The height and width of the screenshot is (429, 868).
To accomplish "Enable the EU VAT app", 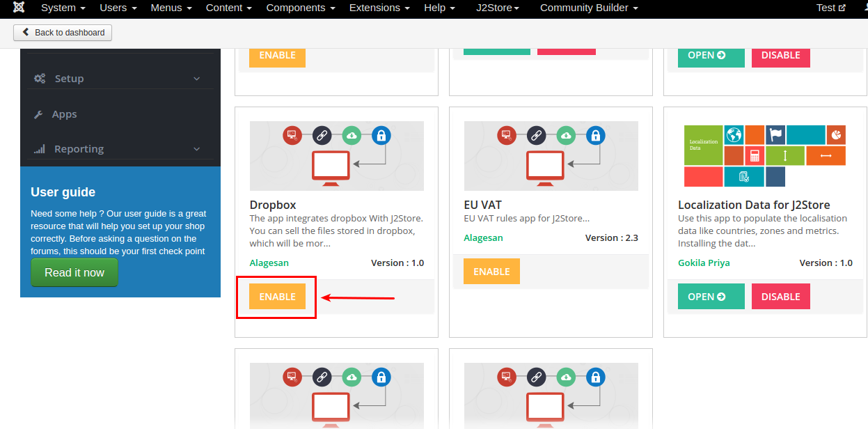I will 491,272.
